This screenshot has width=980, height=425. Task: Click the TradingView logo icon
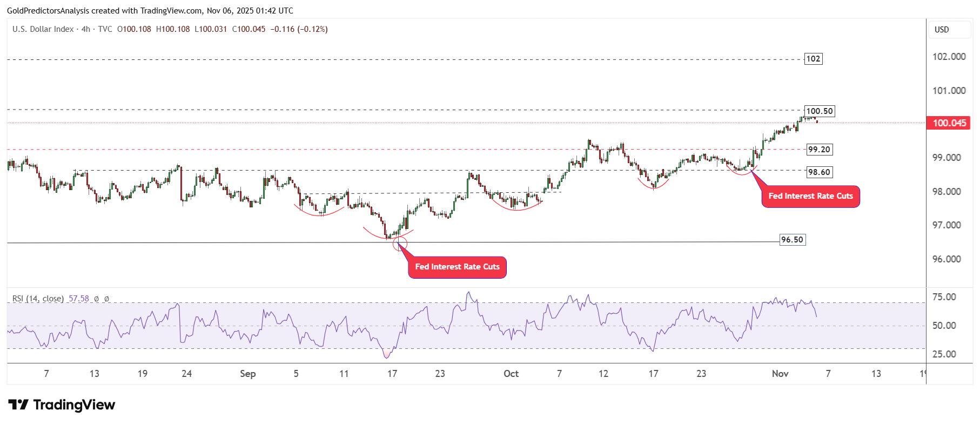[18, 404]
